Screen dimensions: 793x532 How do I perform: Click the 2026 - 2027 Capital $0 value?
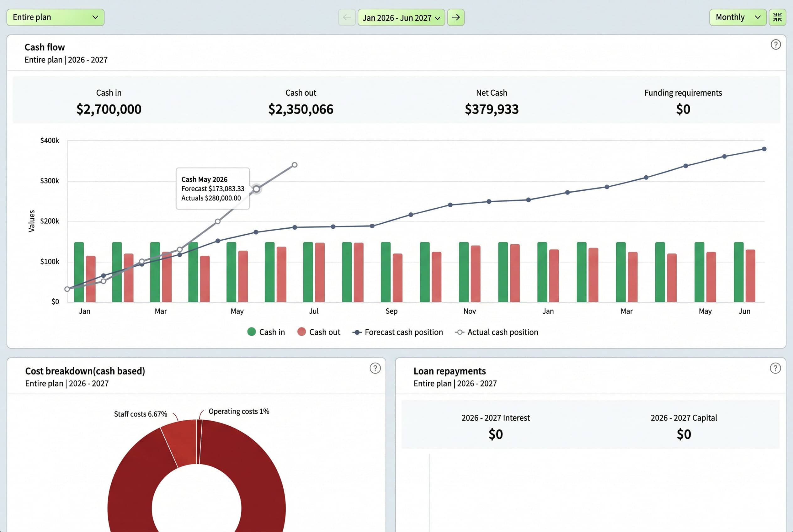tap(684, 434)
